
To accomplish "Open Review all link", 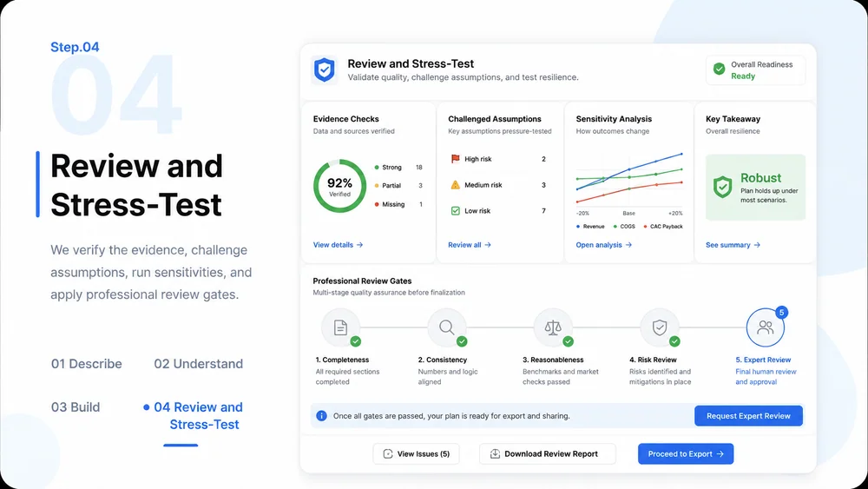I will 470,245.
